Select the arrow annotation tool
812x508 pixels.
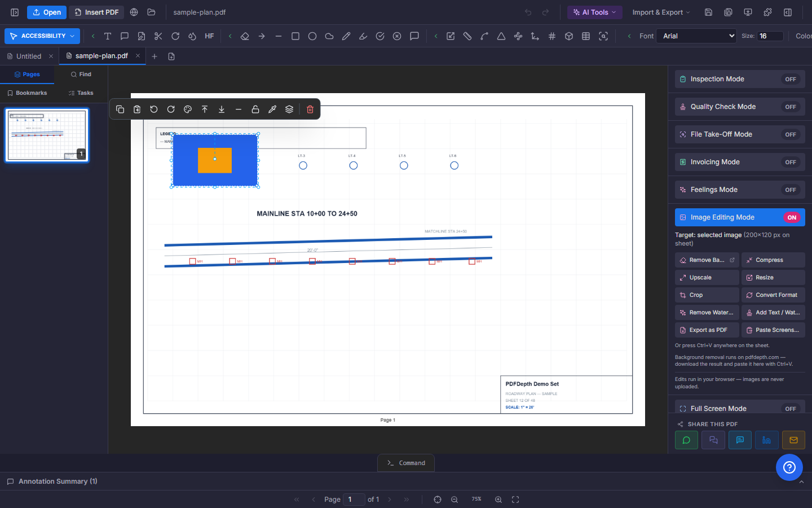click(262, 36)
